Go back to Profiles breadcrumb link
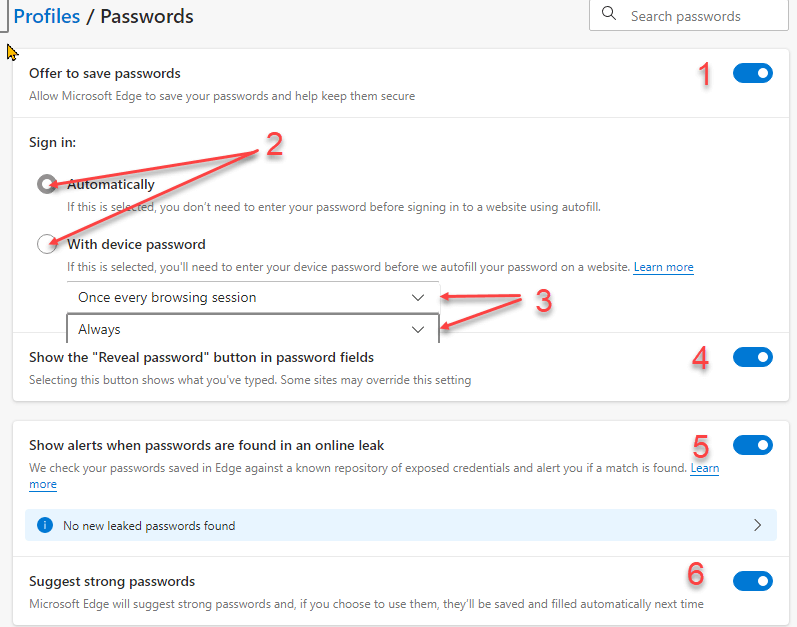 47,16
